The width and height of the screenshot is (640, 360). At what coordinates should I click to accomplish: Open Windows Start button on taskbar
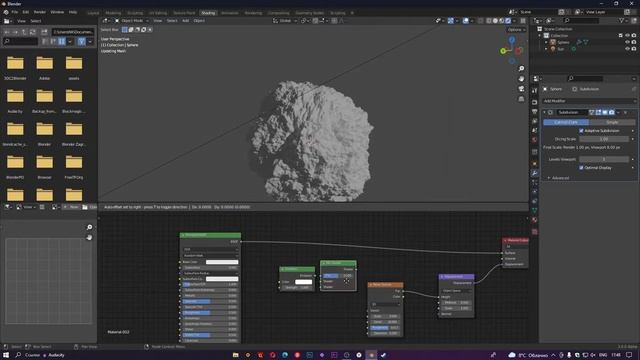[6, 355]
